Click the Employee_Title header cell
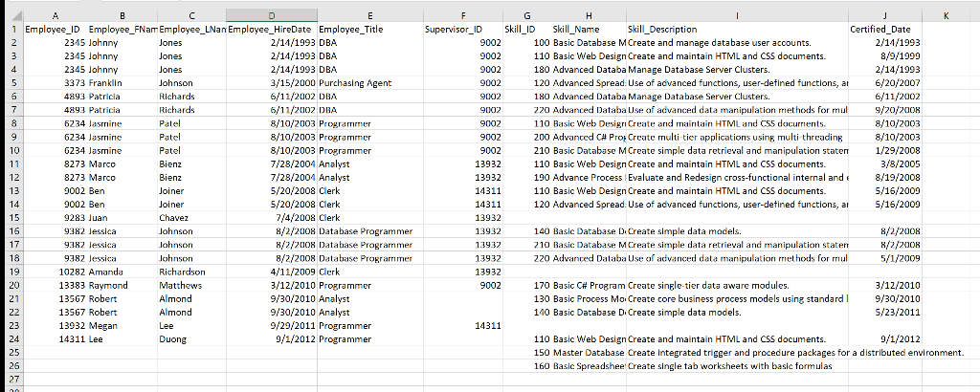 pos(370,30)
